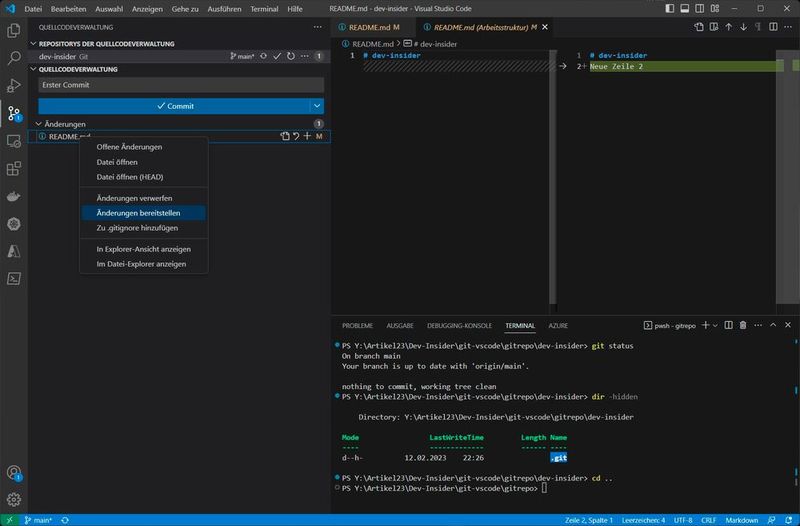Click the commit message field Erster Commit
Image resolution: width=800 pixels, height=526 pixels.
[x=181, y=85]
